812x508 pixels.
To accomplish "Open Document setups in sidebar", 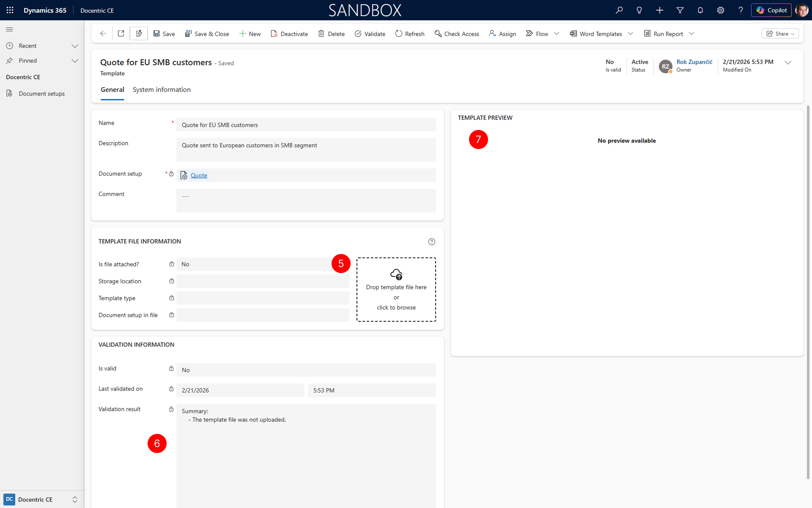I will tap(41, 94).
